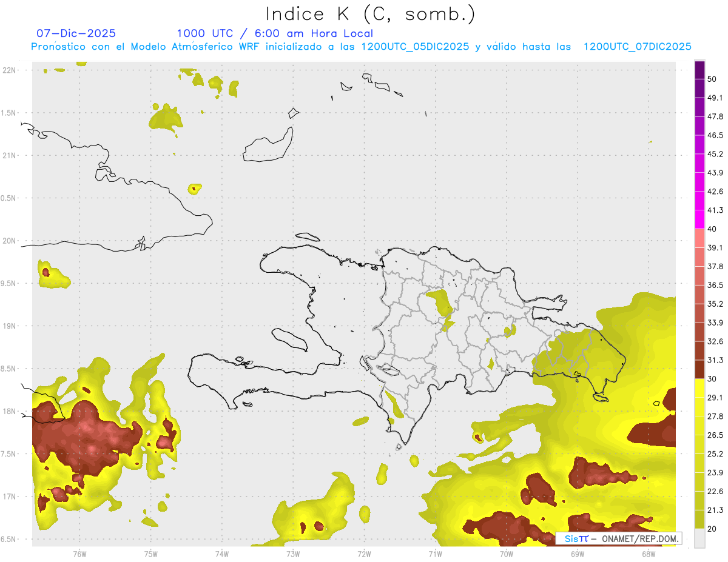Select the date text '07-Dic-2025'
The width and height of the screenshot is (728, 562).
[76, 33]
